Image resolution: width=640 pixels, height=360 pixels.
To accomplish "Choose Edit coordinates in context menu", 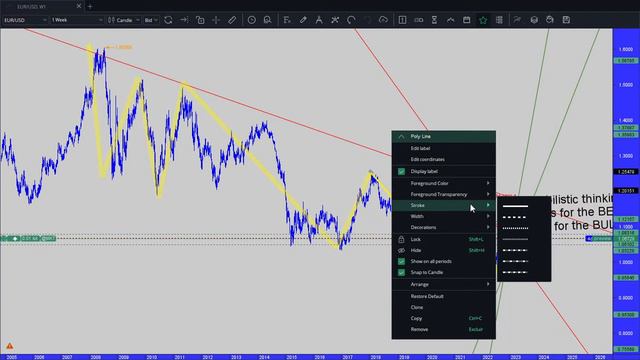I will (x=444, y=159).
